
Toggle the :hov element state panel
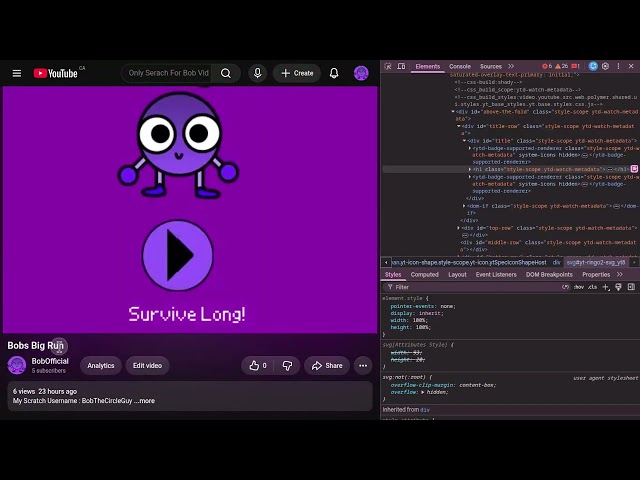579,287
